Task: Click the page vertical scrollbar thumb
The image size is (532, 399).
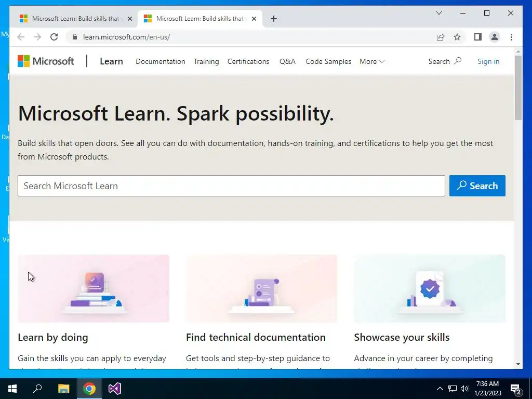Action: 518,87
